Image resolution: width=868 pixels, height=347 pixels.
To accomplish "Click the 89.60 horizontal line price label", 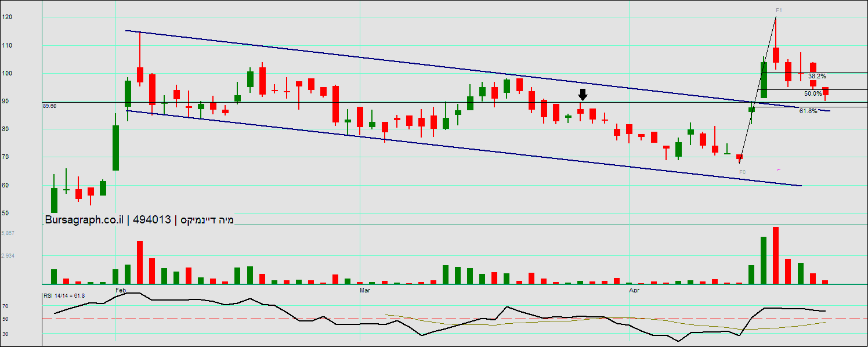I will (49, 106).
